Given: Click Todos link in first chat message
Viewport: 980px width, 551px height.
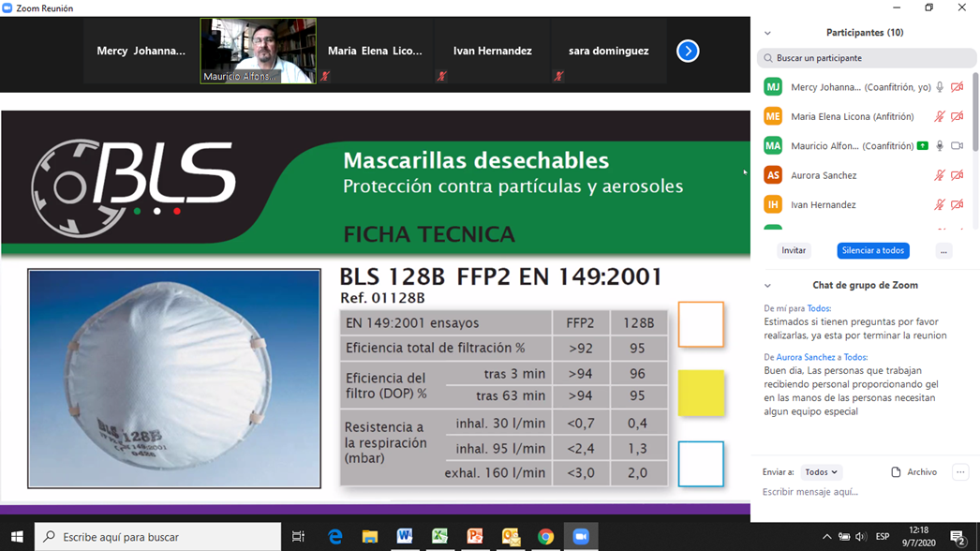Looking at the screenshot, I should coord(818,308).
